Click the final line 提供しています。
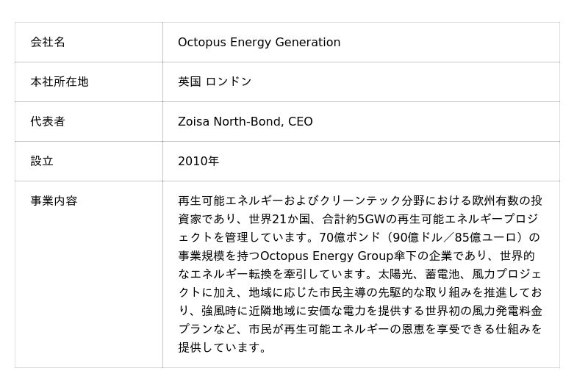Screen dimensions: 588x390 222,348
